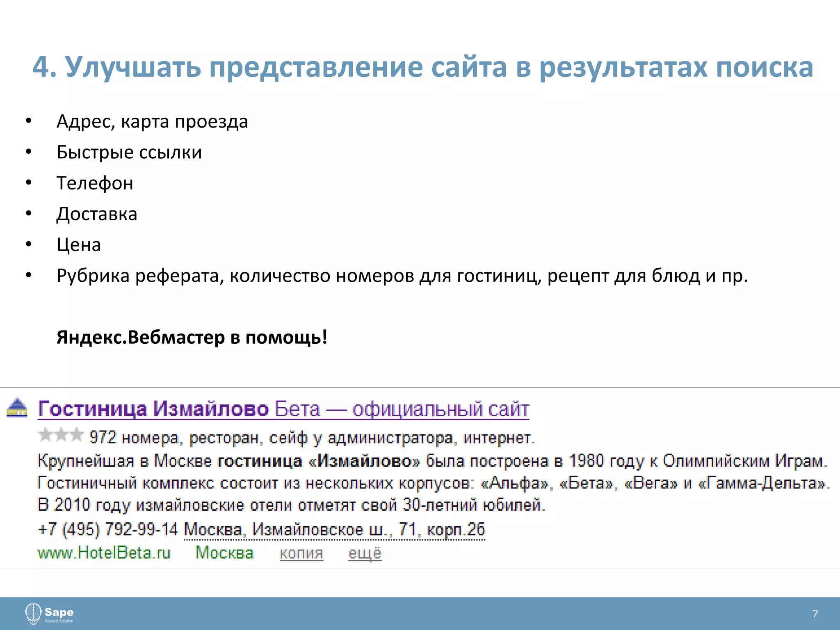Click the line 'В 2010 году измайловские отели отметят'

coord(292,505)
